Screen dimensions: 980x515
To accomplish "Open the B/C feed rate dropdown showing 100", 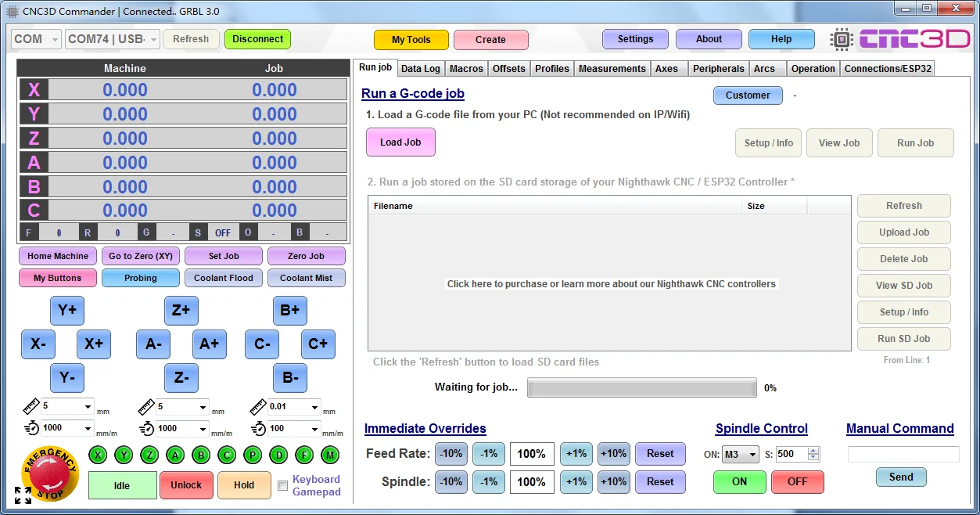I will click(294, 428).
